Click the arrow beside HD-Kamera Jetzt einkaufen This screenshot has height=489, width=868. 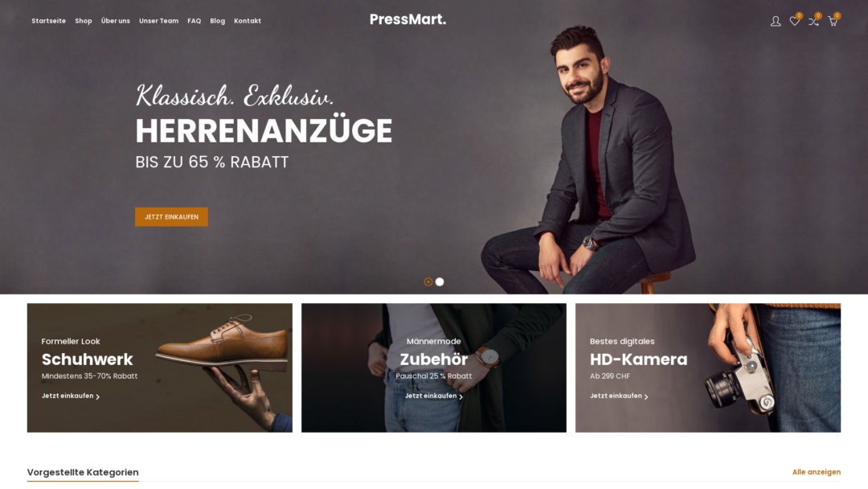tap(646, 397)
